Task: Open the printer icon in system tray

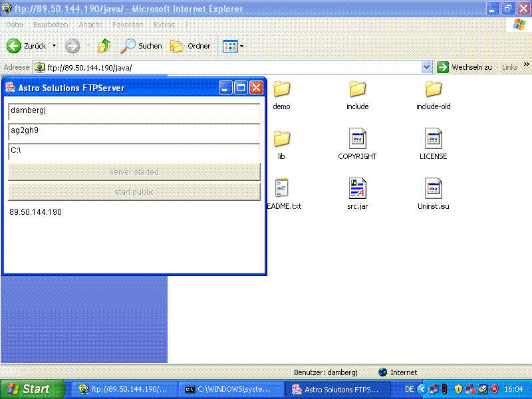Action: pos(482,389)
